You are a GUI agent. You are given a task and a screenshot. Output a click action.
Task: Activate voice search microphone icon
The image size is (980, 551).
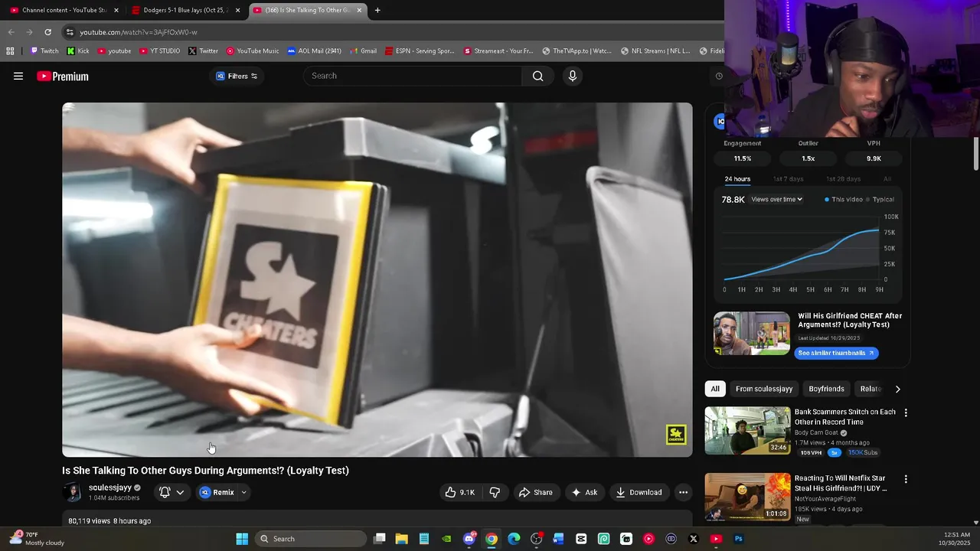tap(572, 76)
